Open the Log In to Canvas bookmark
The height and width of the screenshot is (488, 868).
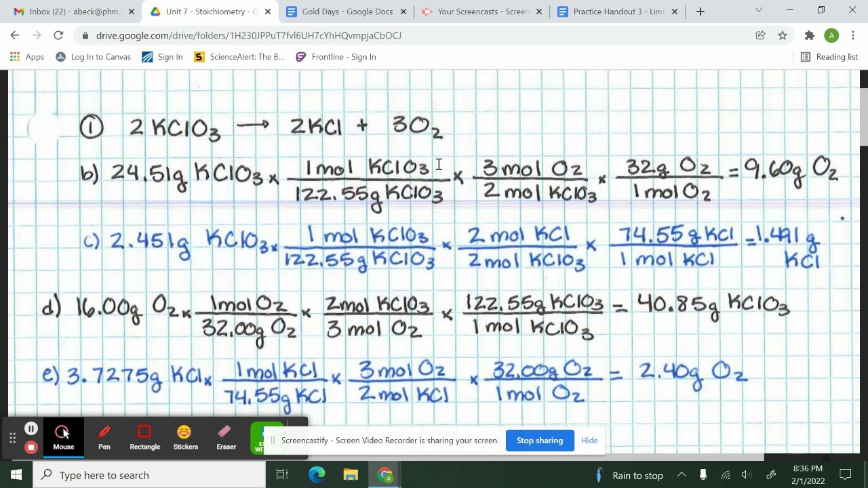[93, 57]
